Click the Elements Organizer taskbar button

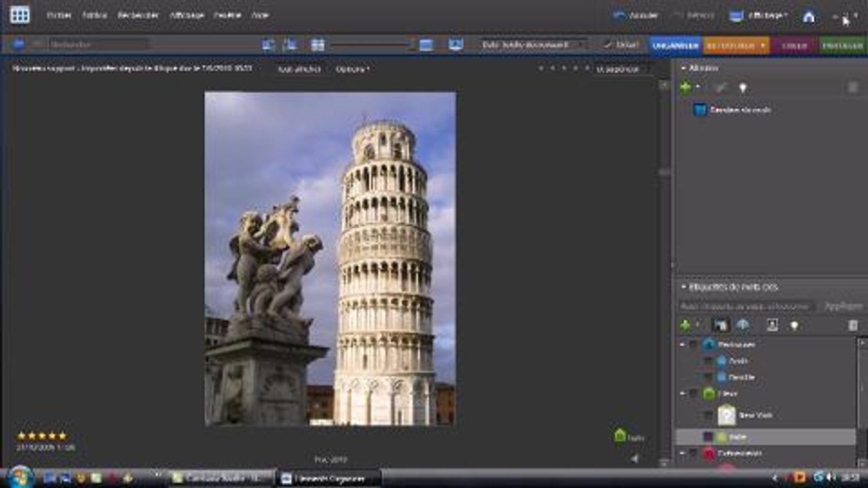329,478
